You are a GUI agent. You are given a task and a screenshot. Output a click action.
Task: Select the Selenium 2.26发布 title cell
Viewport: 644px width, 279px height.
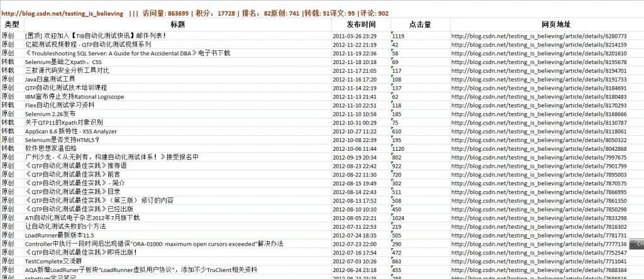[x=178, y=114]
